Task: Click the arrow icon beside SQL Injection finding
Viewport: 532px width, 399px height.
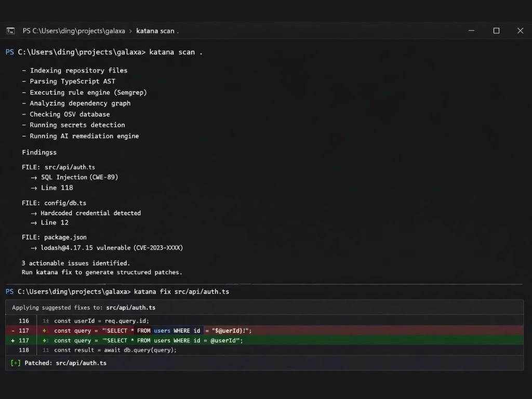Action: (x=33, y=177)
